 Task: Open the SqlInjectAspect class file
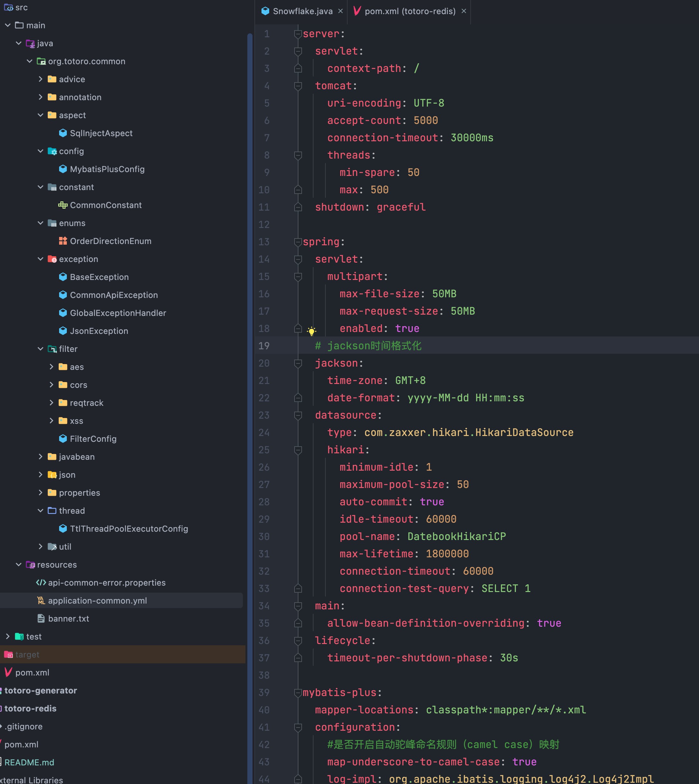[x=101, y=133]
